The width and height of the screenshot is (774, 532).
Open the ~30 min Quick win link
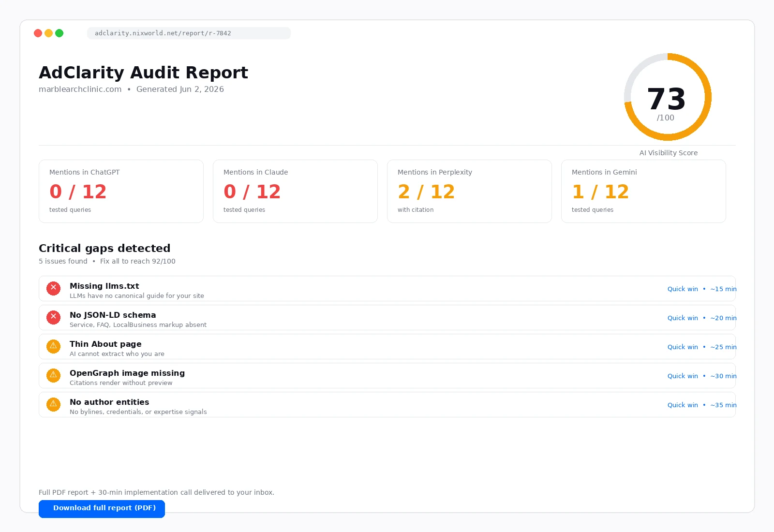tap(702, 376)
